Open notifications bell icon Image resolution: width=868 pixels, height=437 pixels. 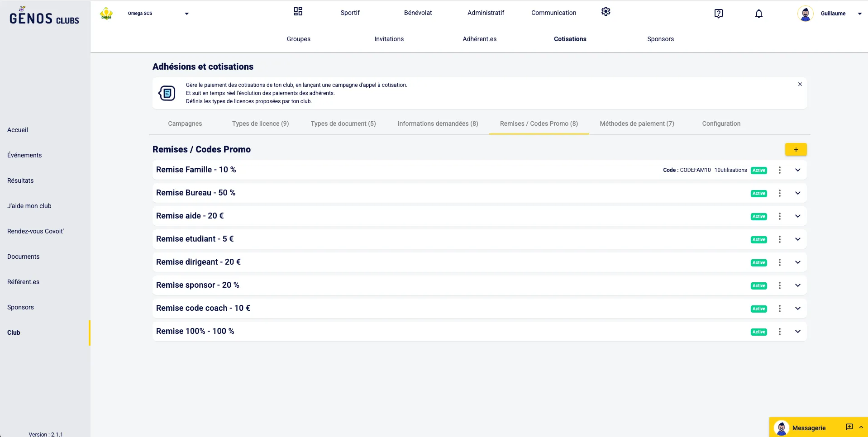tap(758, 14)
